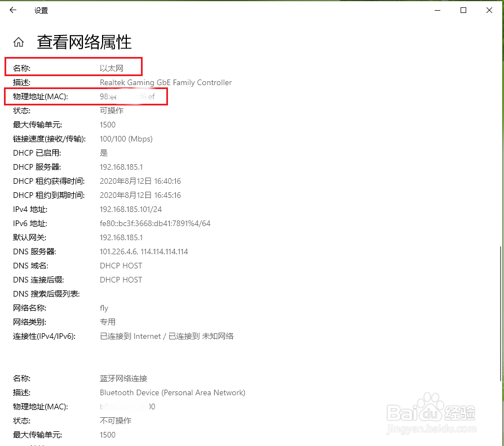The image size is (504, 446).
Task: Click the Realtek Gaming GbE Family Controller description
Action: click(x=165, y=82)
